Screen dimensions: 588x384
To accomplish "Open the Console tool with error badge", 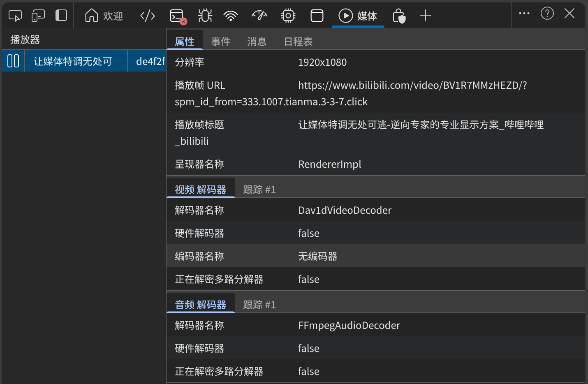I will point(178,16).
